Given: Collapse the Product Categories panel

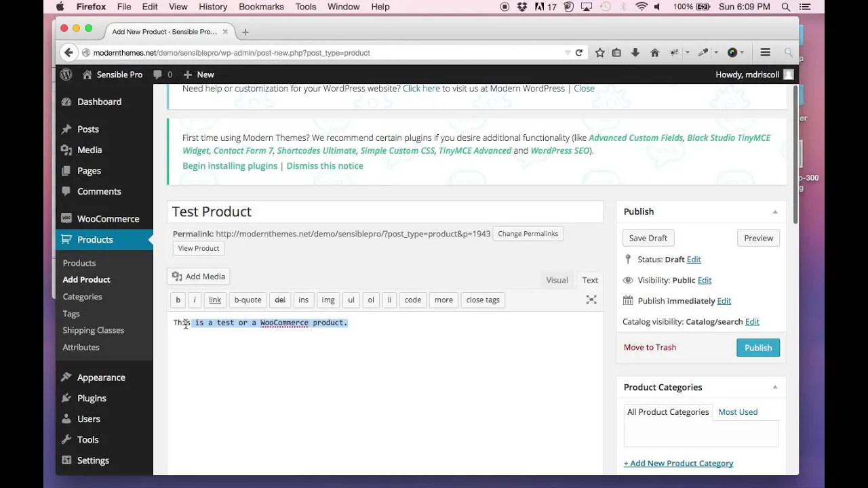Looking at the screenshot, I should tap(774, 387).
